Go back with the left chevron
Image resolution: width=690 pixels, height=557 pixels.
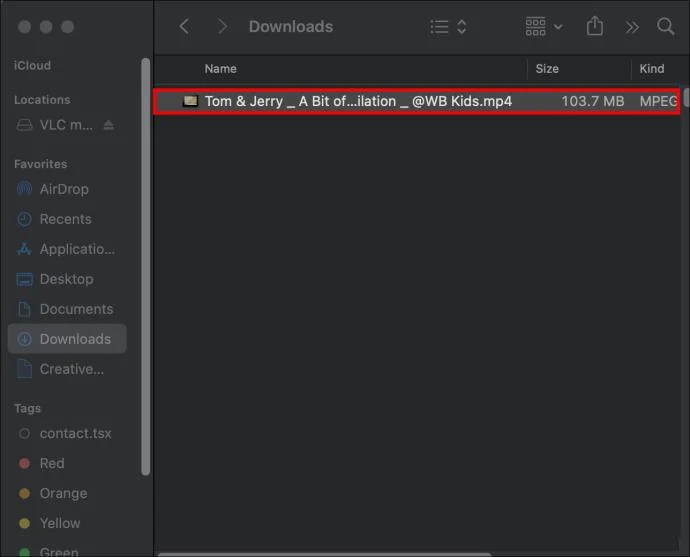tap(185, 26)
